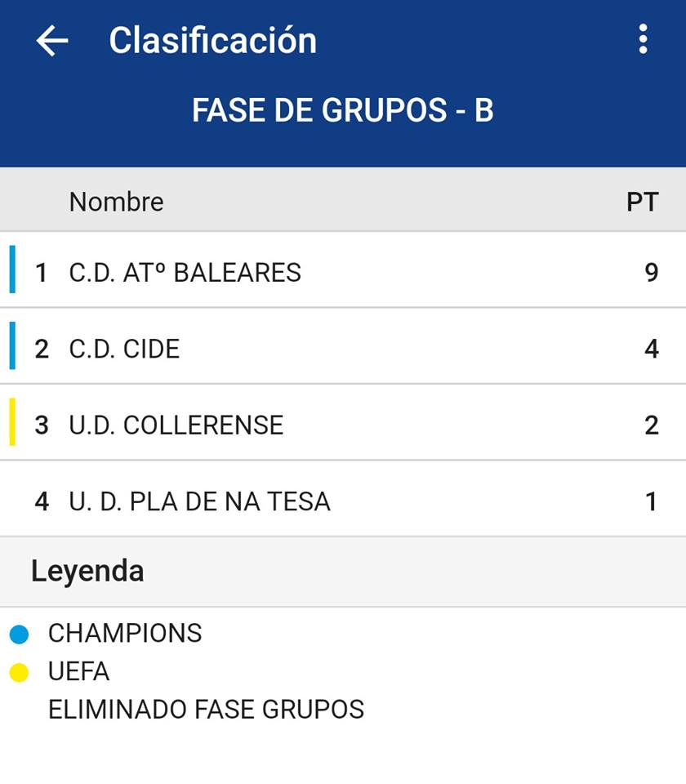Click the yellow marker beside position 3
The image size is (686, 784).
click(x=12, y=422)
